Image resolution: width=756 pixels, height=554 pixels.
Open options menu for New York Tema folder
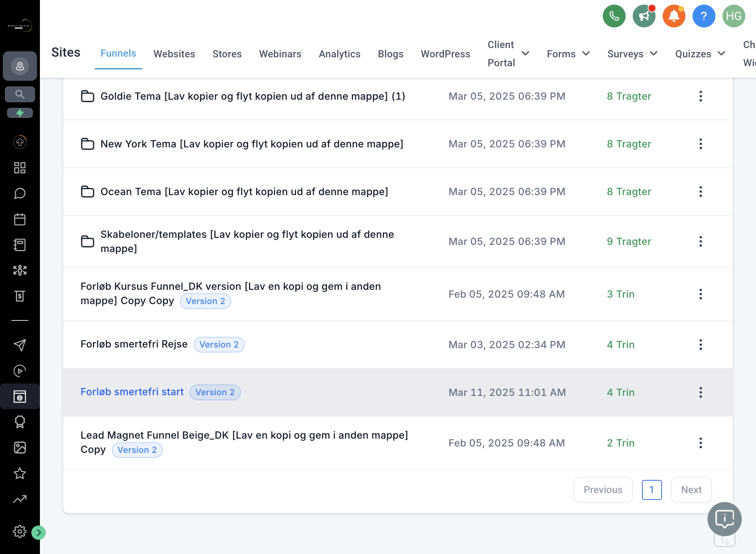click(700, 144)
